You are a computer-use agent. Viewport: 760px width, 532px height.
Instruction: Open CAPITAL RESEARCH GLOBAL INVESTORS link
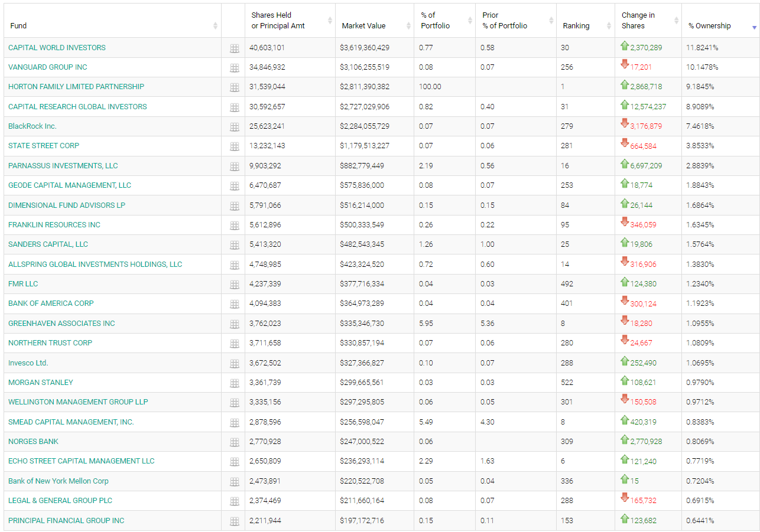coord(77,107)
